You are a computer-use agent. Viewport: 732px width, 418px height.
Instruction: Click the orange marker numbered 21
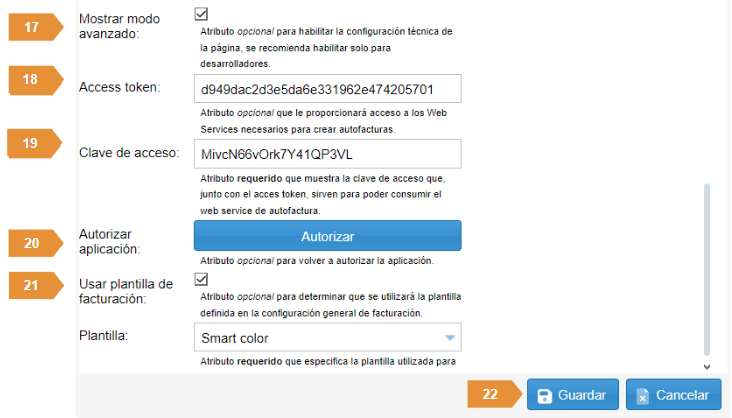point(36,285)
